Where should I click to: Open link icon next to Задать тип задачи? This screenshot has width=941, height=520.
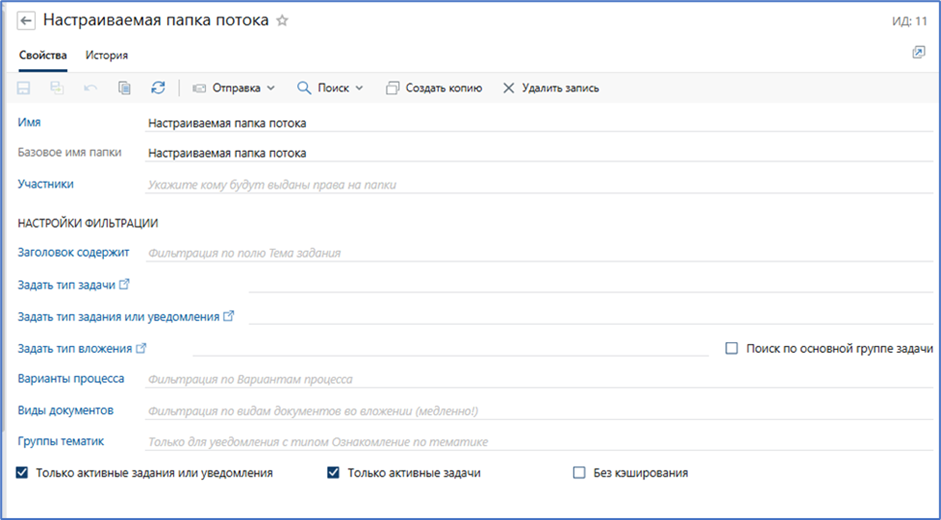[125, 285]
